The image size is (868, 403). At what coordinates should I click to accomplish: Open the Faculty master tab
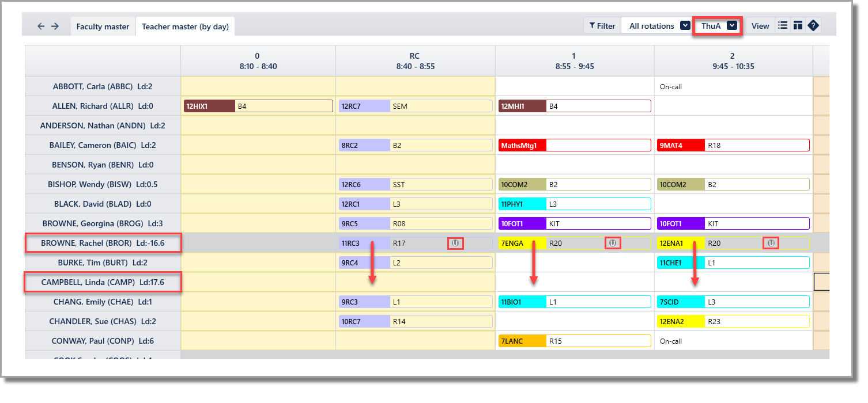(x=103, y=26)
